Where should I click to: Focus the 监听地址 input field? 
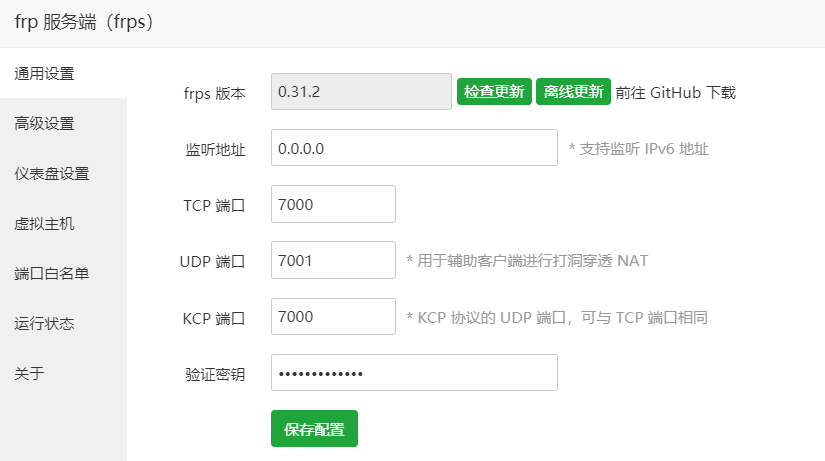pyautogui.click(x=414, y=148)
